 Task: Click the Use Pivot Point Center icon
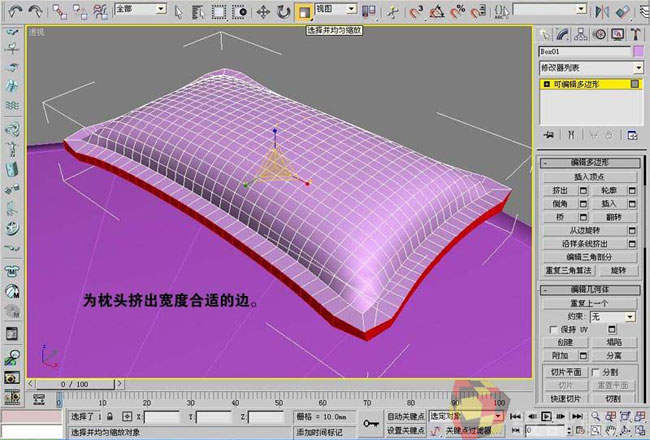369,12
